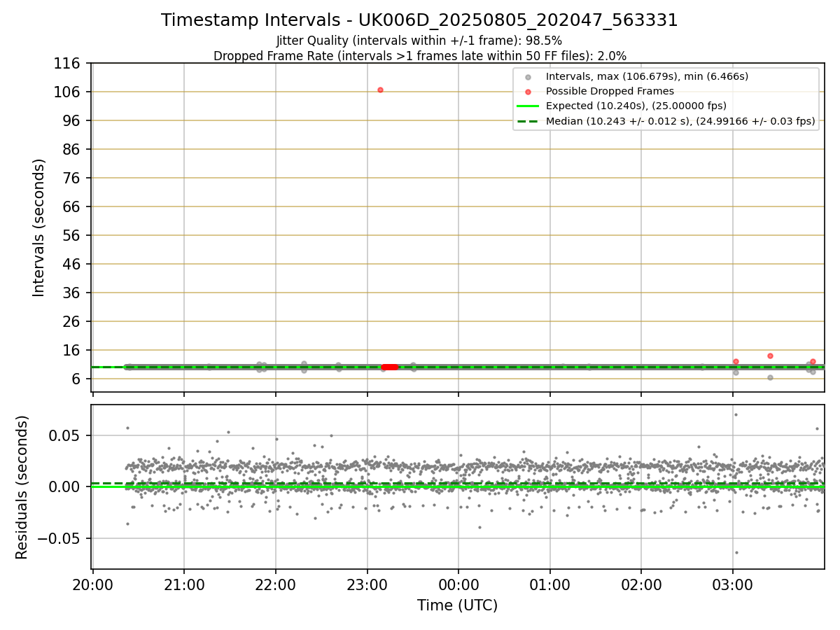Click the 66 y-axis tick label
This screenshot has width=840, height=630.
click(73, 207)
